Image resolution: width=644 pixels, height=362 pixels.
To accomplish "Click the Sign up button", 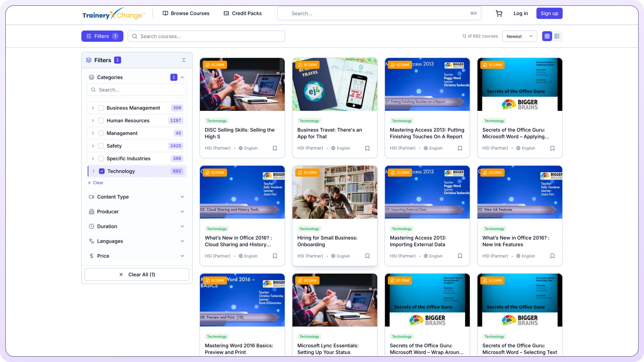I will tap(549, 13).
